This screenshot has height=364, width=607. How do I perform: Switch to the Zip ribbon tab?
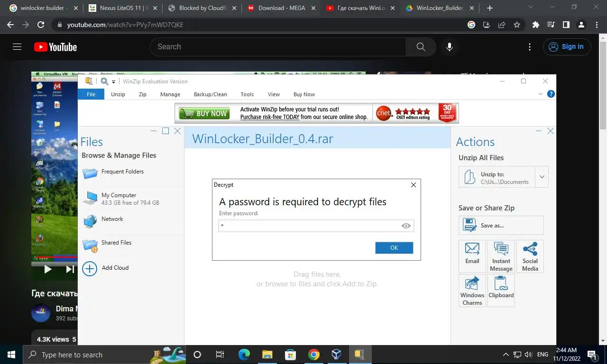pyautogui.click(x=142, y=94)
